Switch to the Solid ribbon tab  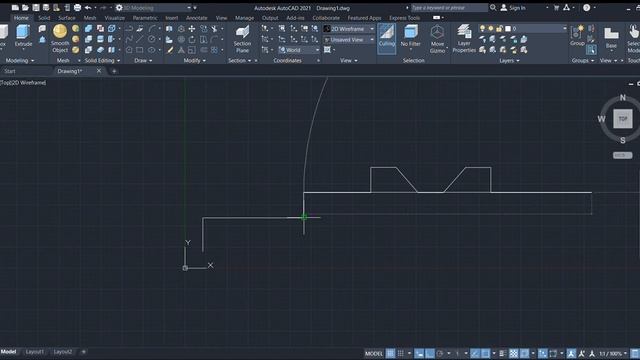coord(44,18)
